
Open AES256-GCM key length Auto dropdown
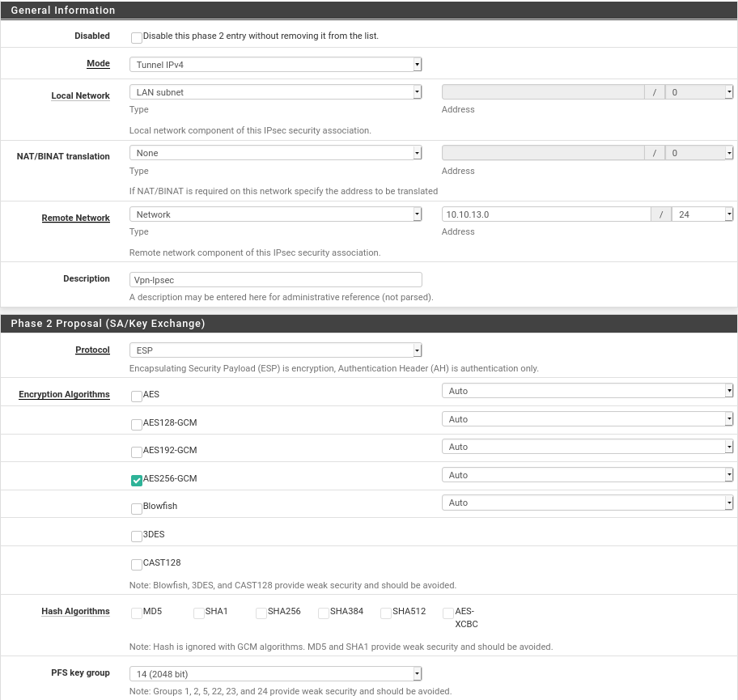pos(587,475)
